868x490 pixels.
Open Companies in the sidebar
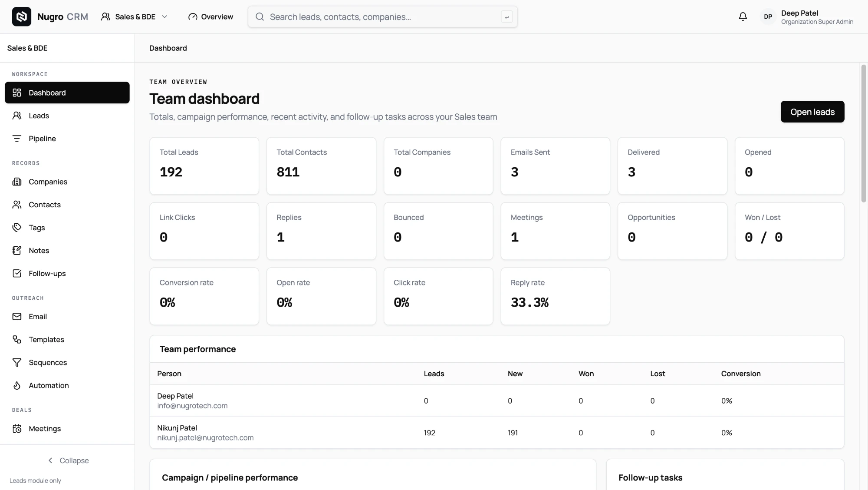tap(67, 182)
